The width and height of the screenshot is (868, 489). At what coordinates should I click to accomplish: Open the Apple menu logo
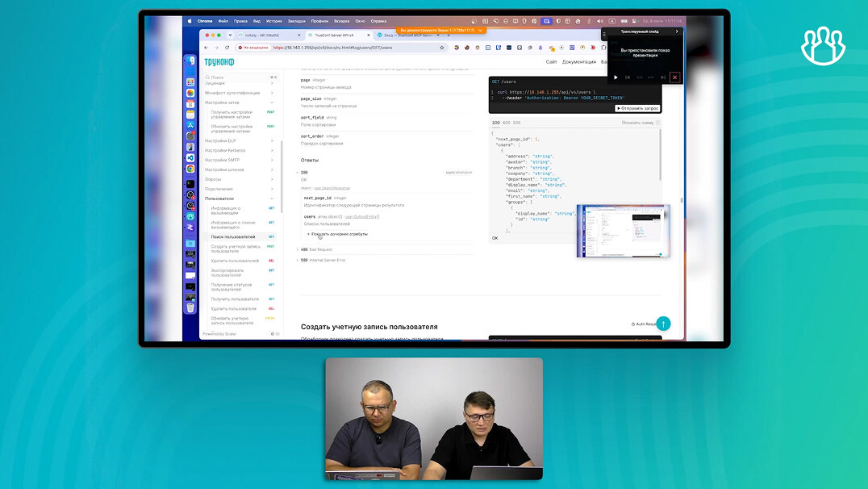[x=190, y=21]
